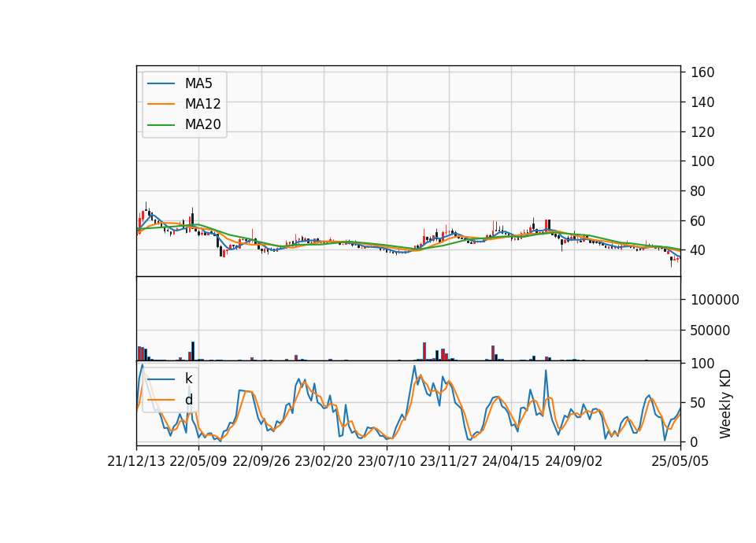Click the MA20 legend label

pyautogui.click(x=202, y=124)
